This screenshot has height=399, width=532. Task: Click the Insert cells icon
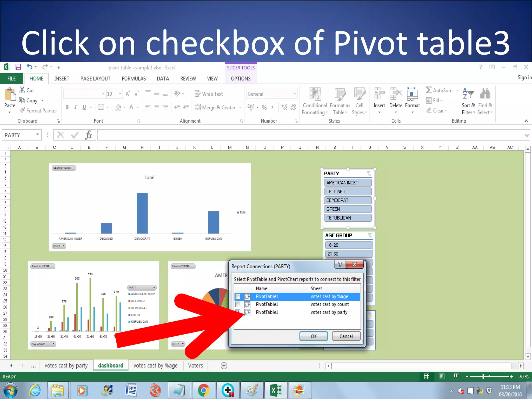tap(379, 94)
